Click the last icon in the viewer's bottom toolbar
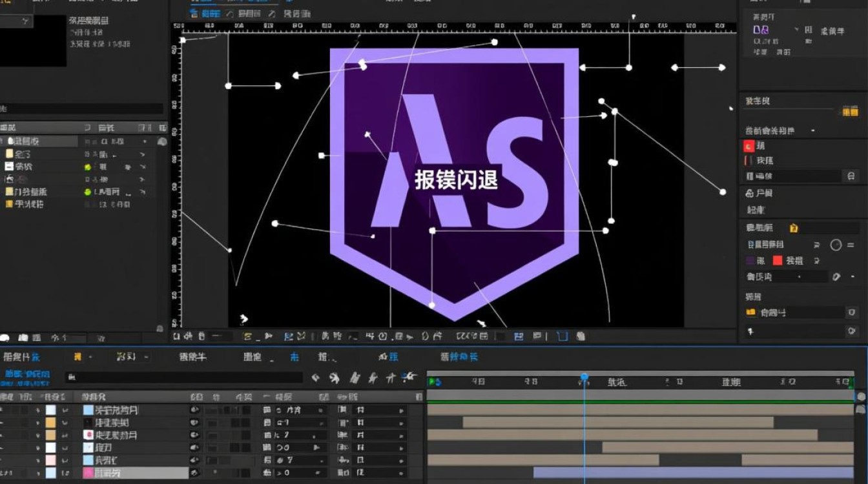868x484 pixels. (x=581, y=336)
